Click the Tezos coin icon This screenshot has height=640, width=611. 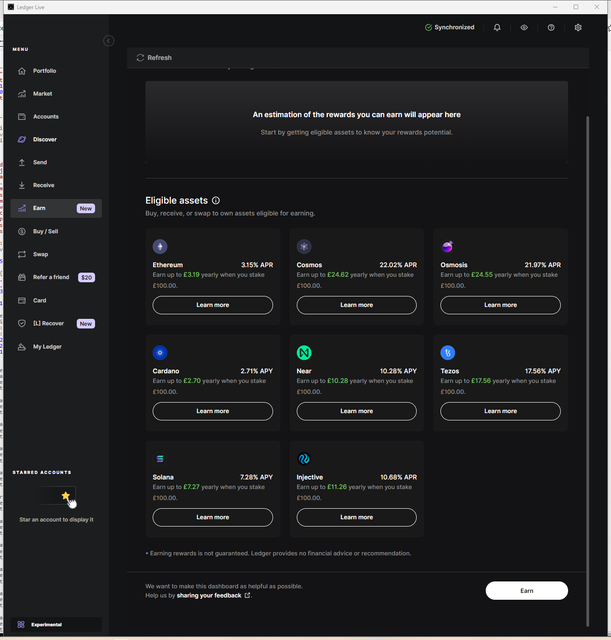[448, 353]
